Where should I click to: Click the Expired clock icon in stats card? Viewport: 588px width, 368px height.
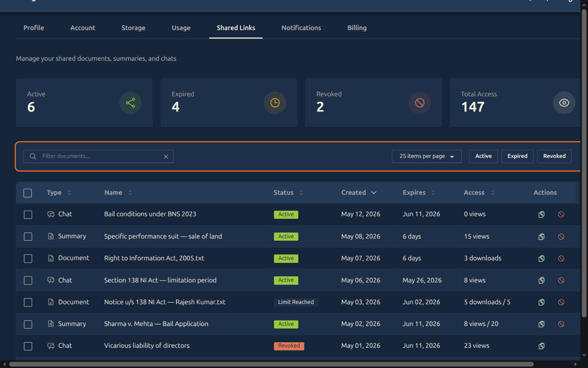pyautogui.click(x=275, y=103)
